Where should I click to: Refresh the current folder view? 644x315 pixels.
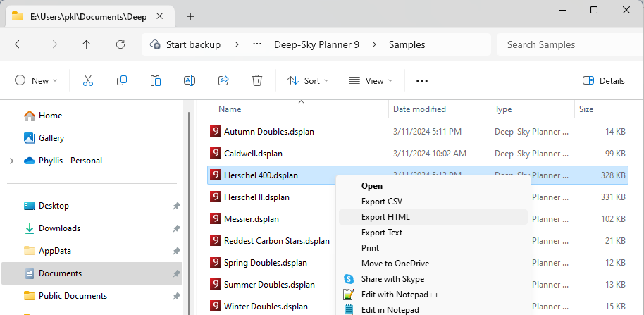[120, 44]
